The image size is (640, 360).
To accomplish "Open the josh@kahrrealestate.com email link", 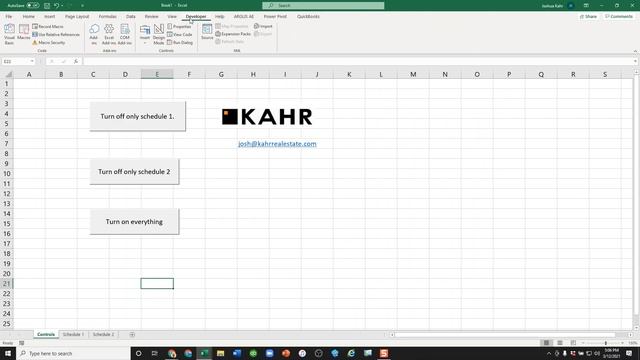I will click(277, 144).
